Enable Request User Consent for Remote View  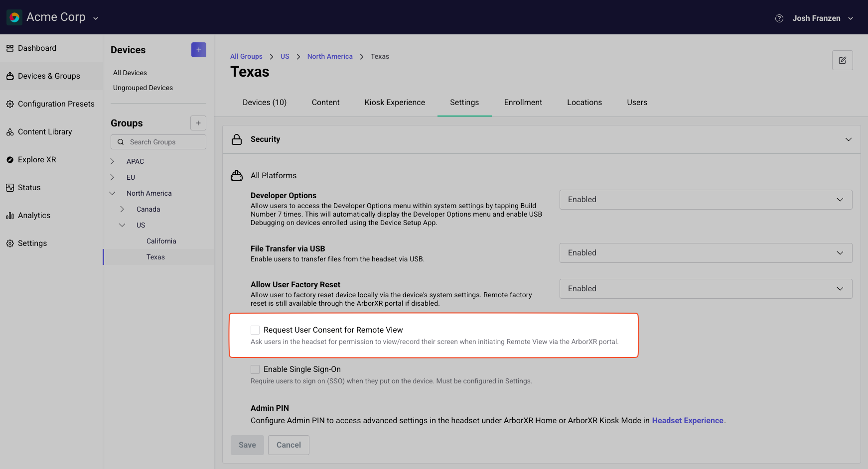[255, 330]
